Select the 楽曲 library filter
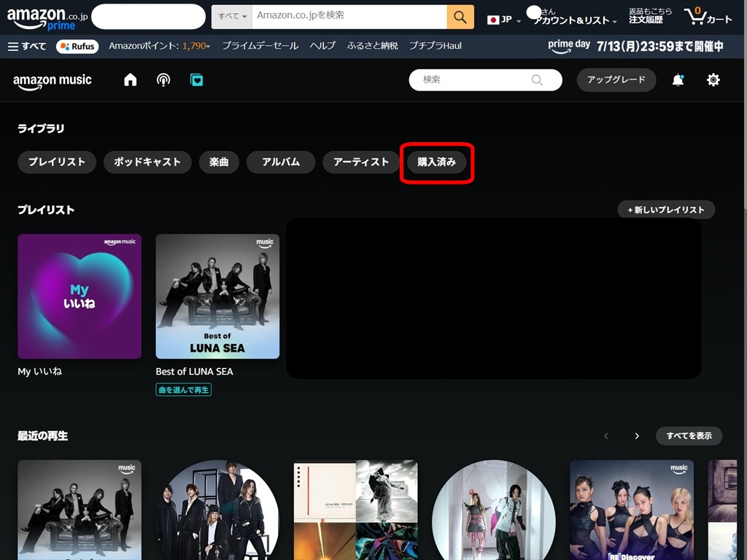The height and width of the screenshot is (560, 747). tap(219, 162)
